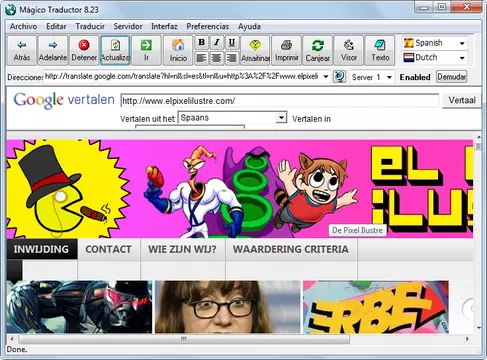Open the WAARDERING CRITERIA tab

291,249
